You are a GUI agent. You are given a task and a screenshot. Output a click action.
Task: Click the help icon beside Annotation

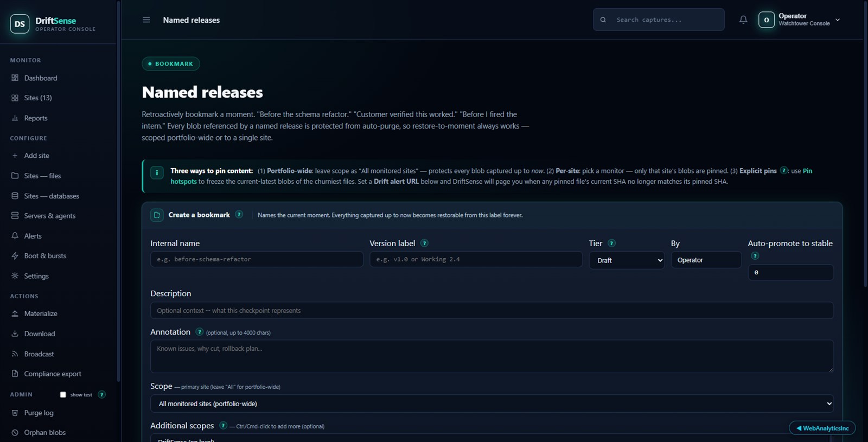pyautogui.click(x=199, y=332)
